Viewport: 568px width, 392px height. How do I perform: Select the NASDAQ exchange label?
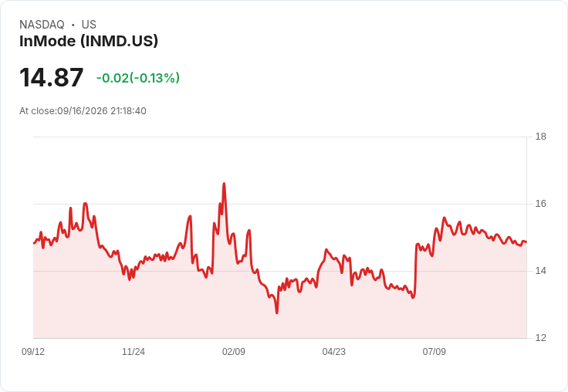(42, 25)
